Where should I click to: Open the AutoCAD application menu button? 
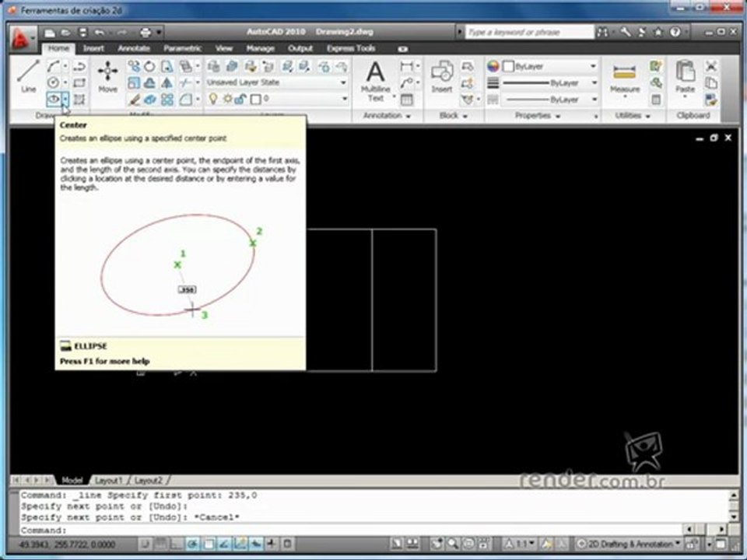coord(22,38)
